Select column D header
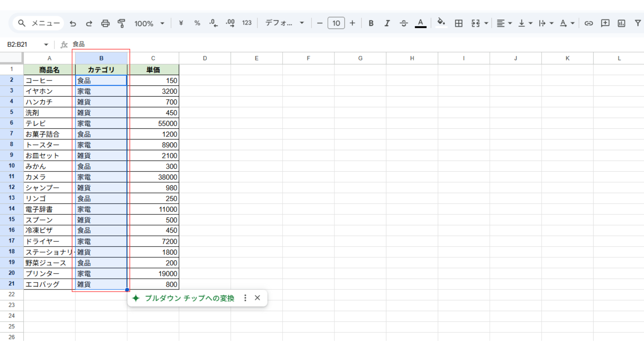 205,58
